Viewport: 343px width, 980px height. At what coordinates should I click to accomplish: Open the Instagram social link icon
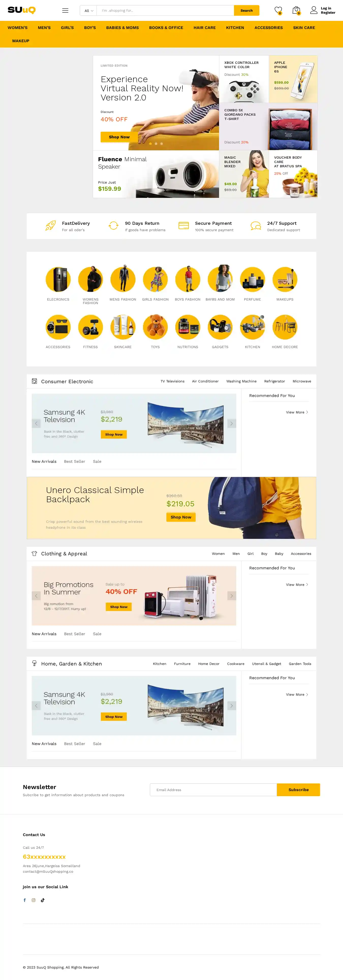(34, 900)
